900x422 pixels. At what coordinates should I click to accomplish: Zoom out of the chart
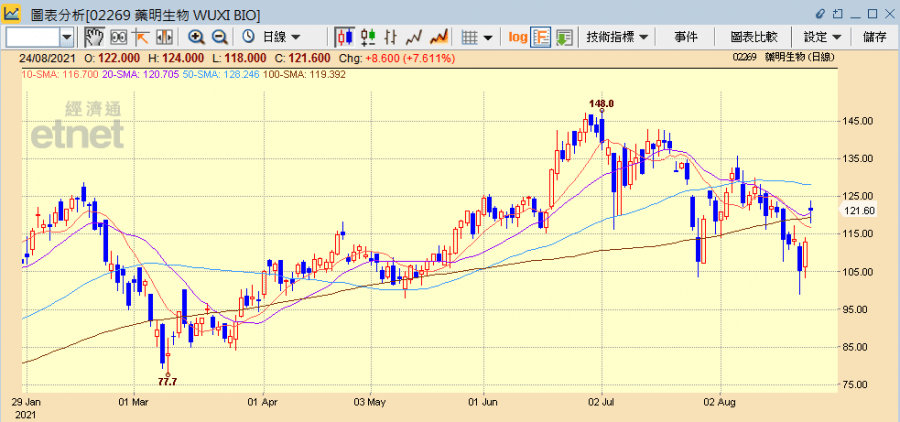[x=219, y=37]
